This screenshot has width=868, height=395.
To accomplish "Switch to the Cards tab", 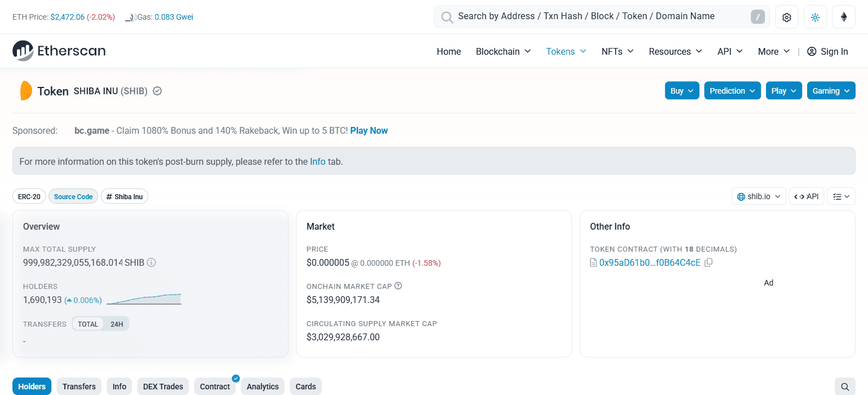I will 306,387.
